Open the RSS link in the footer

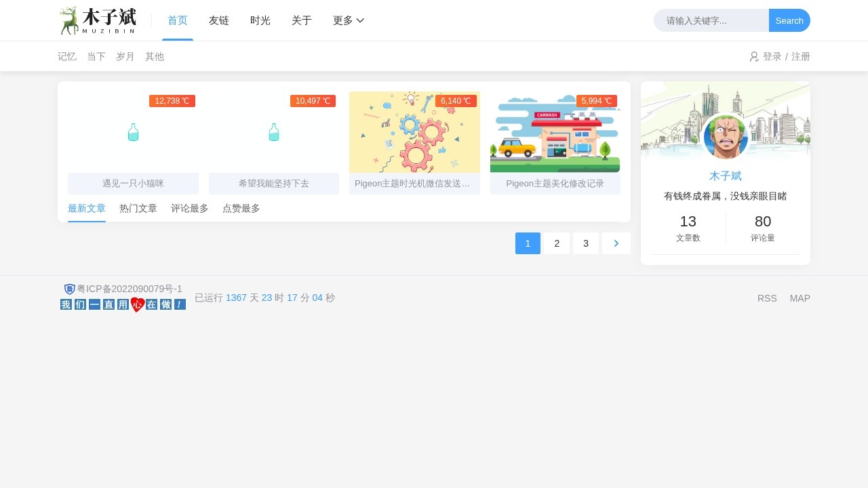tap(767, 298)
